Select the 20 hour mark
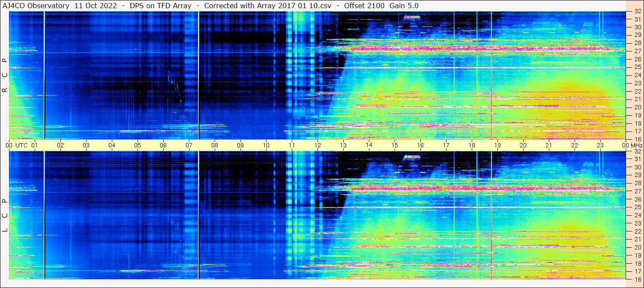This screenshot has height=288, width=644. coord(523,146)
